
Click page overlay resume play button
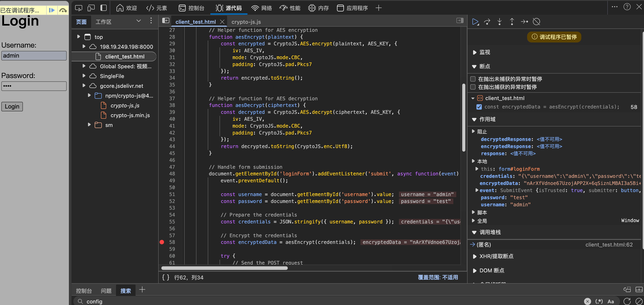click(x=52, y=10)
